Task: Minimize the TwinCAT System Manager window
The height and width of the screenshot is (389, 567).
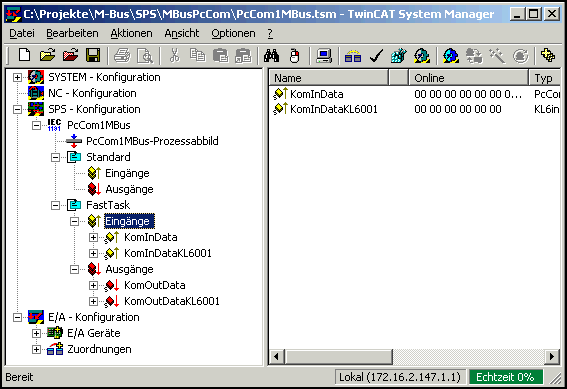Action: (518, 14)
